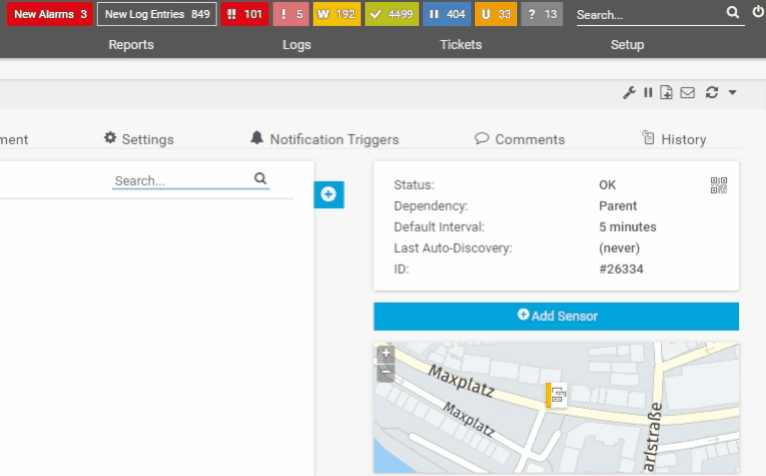Switch to the Notification Triggers tab
The width and height of the screenshot is (766, 476).
click(324, 139)
